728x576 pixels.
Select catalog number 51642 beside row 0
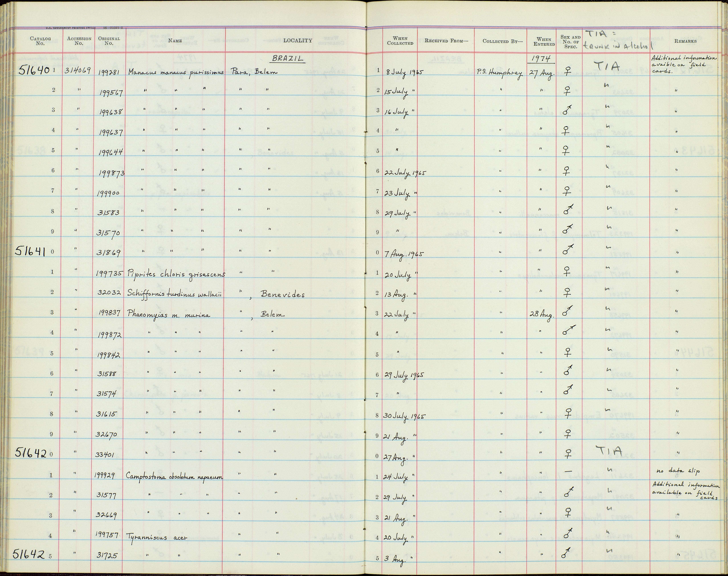pos(30,453)
